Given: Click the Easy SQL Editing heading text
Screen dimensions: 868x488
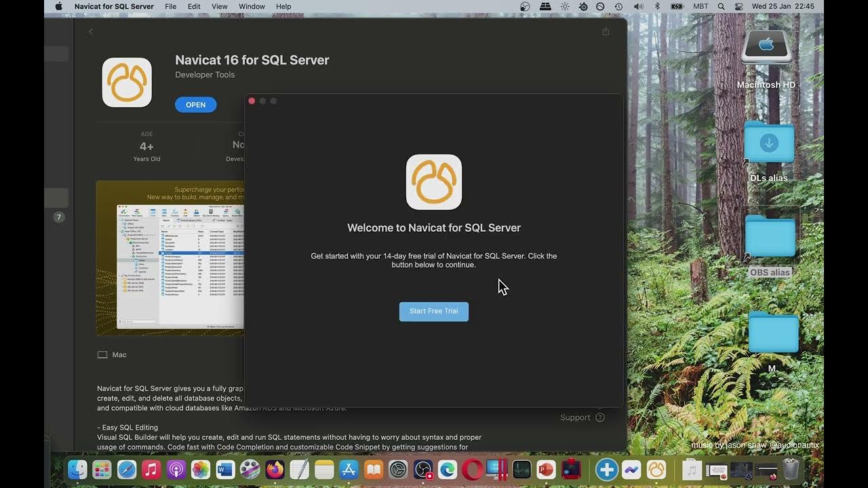Looking at the screenshot, I should pos(127,428).
